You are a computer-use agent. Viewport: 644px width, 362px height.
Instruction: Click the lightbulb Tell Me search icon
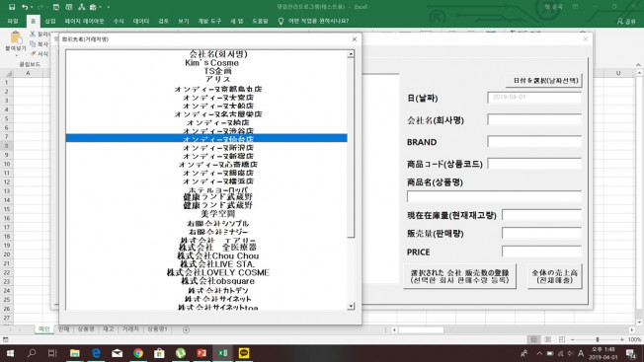point(281,21)
